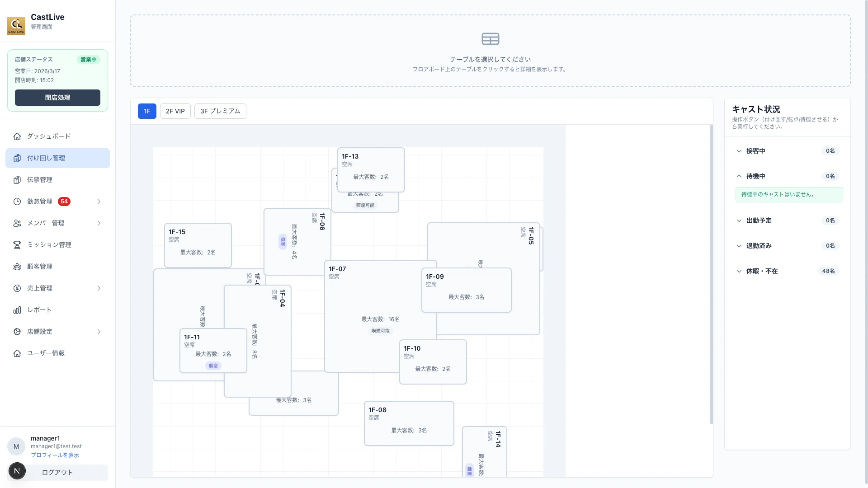The width and height of the screenshot is (868, 488).
Task: Click the ミッション管理 trophy icon
Action: pyautogui.click(x=17, y=245)
